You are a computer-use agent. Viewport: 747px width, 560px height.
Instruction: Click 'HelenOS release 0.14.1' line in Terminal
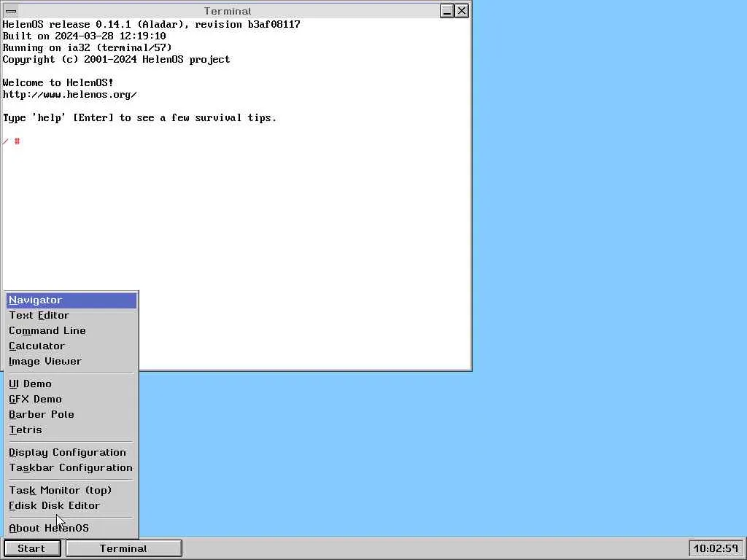point(152,24)
